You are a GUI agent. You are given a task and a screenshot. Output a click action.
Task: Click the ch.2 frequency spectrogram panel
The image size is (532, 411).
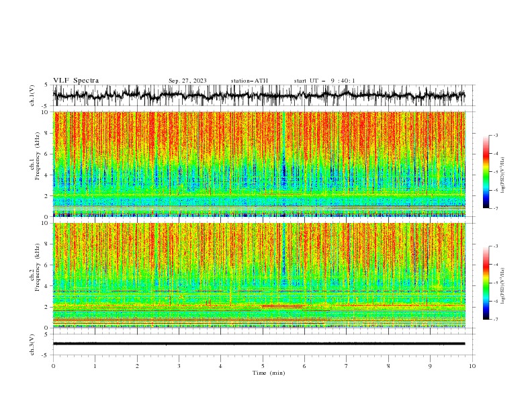(259, 275)
